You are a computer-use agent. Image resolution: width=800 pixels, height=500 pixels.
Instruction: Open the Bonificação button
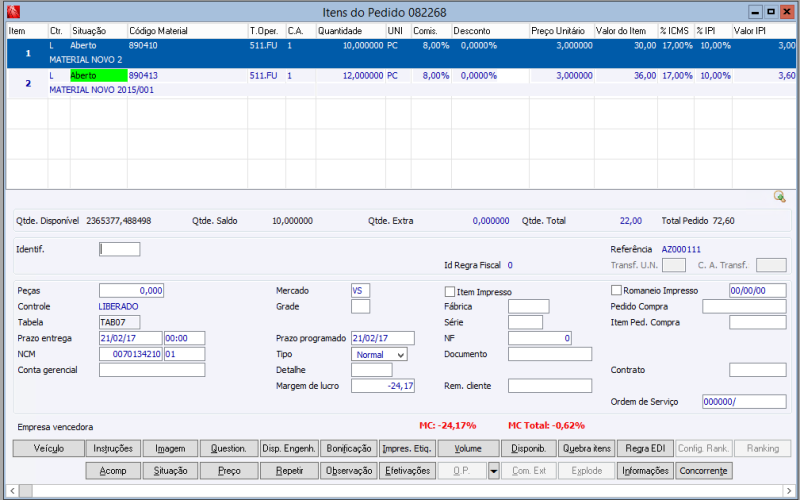point(347,449)
